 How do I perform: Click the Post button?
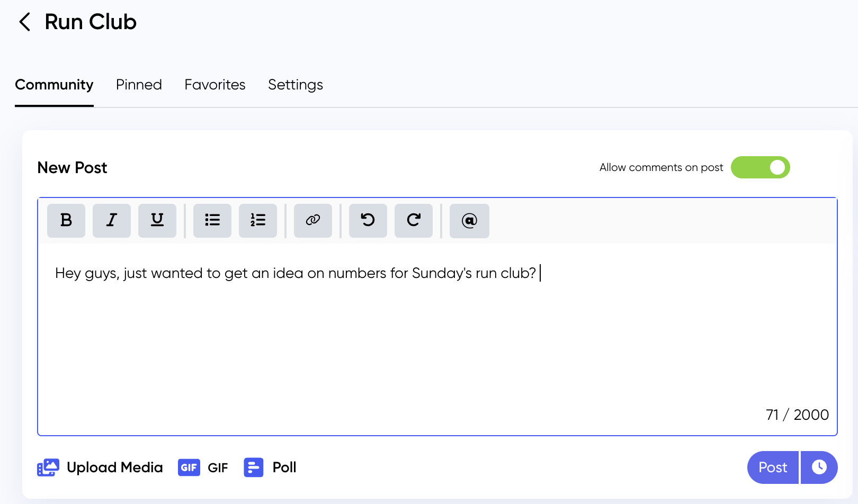pos(773,467)
